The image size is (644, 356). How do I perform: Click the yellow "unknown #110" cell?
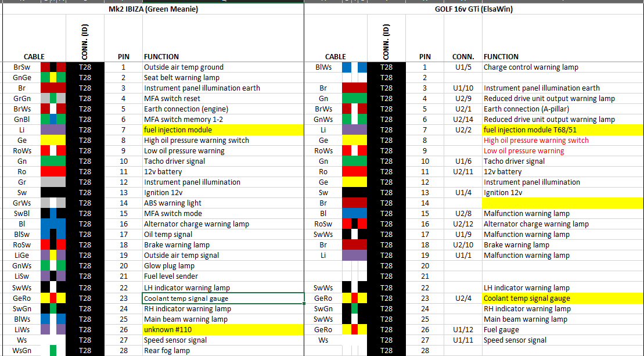[x=223, y=330]
